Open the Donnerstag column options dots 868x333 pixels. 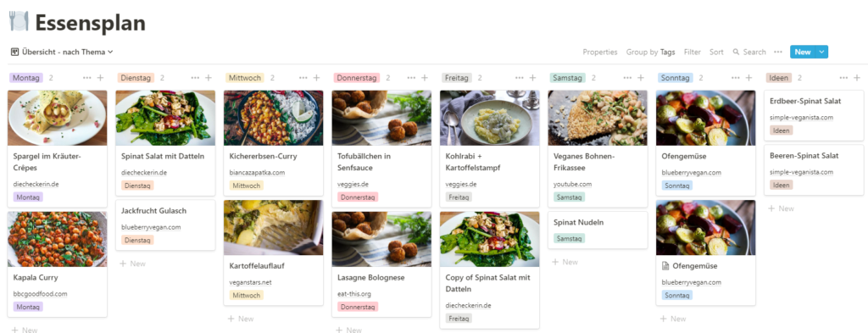pos(411,78)
